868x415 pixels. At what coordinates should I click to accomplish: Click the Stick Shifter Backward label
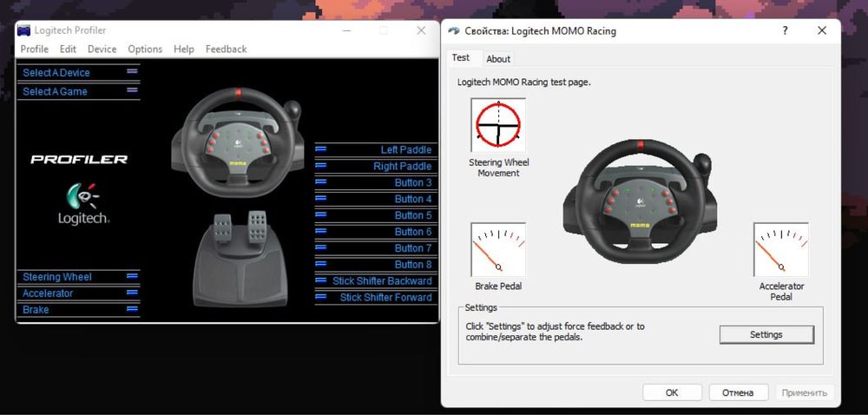[382, 280]
